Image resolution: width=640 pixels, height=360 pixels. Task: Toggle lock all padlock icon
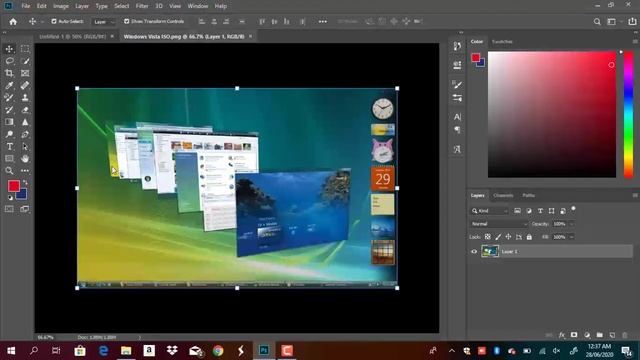(x=529, y=237)
